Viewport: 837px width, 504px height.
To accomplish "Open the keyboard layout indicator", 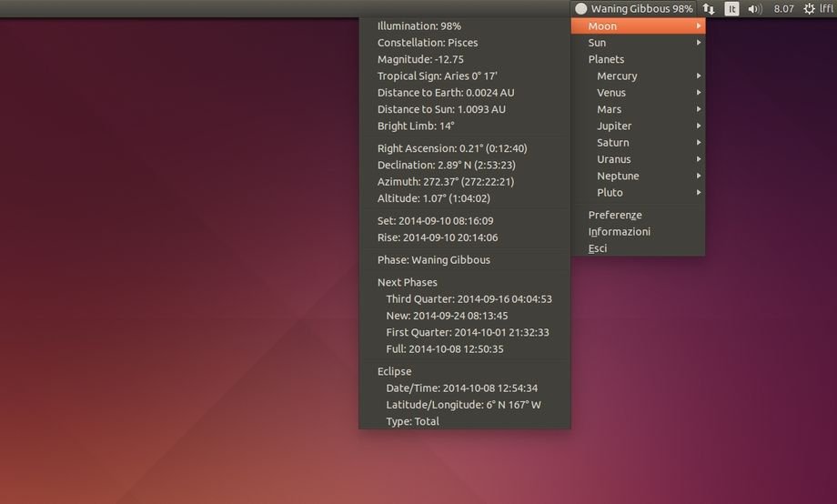I will pos(731,9).
